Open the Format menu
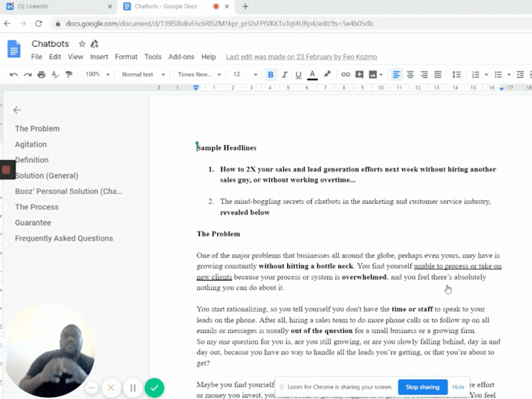 coord(126,57)
